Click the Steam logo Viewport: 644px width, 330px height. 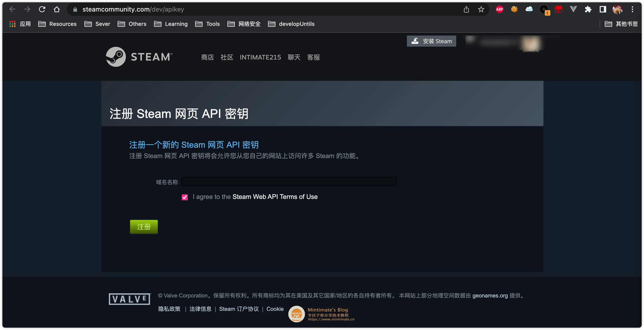[139, 57]
